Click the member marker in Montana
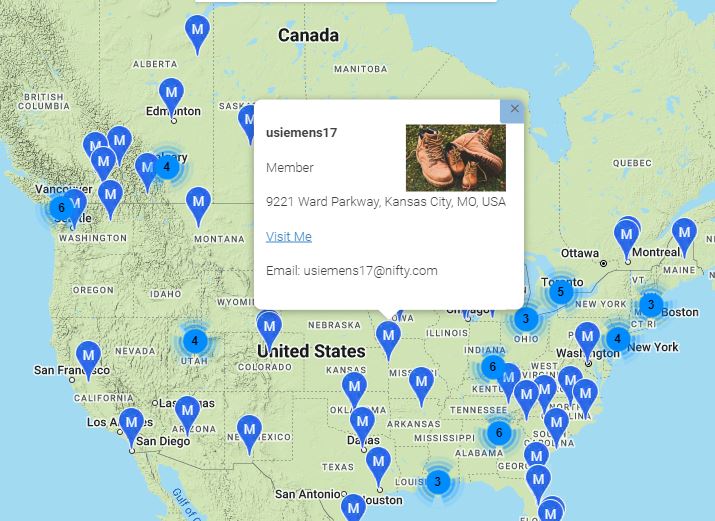Image resolution: width=715 pixels, height=521 pixels. (x=198, y=203)
